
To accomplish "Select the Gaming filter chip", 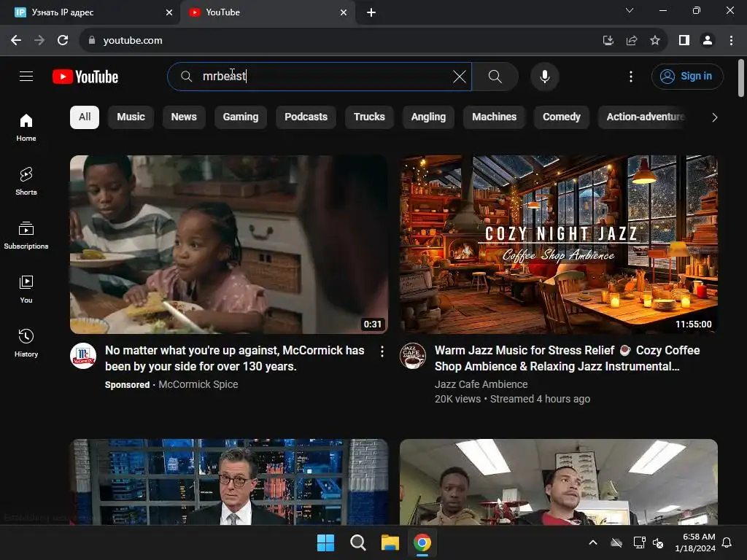I will pos(241,117).
